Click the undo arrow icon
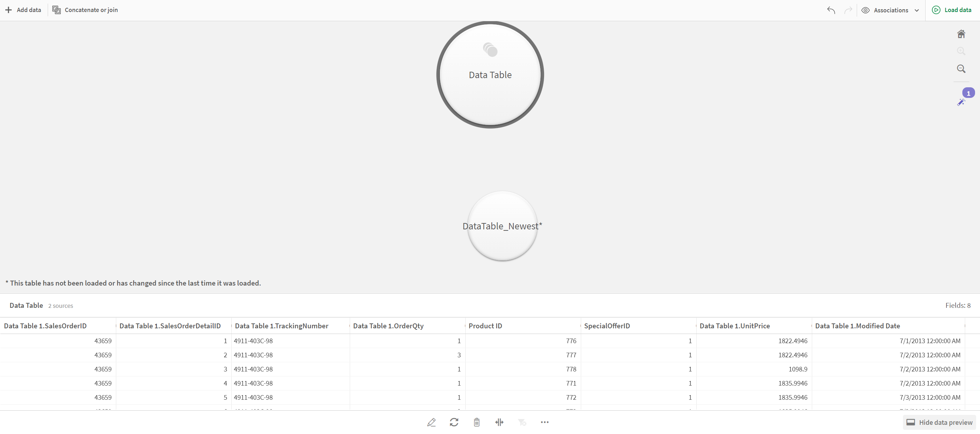Image resolution: width=980 pixels, height=434 pixels. (831, 10)
